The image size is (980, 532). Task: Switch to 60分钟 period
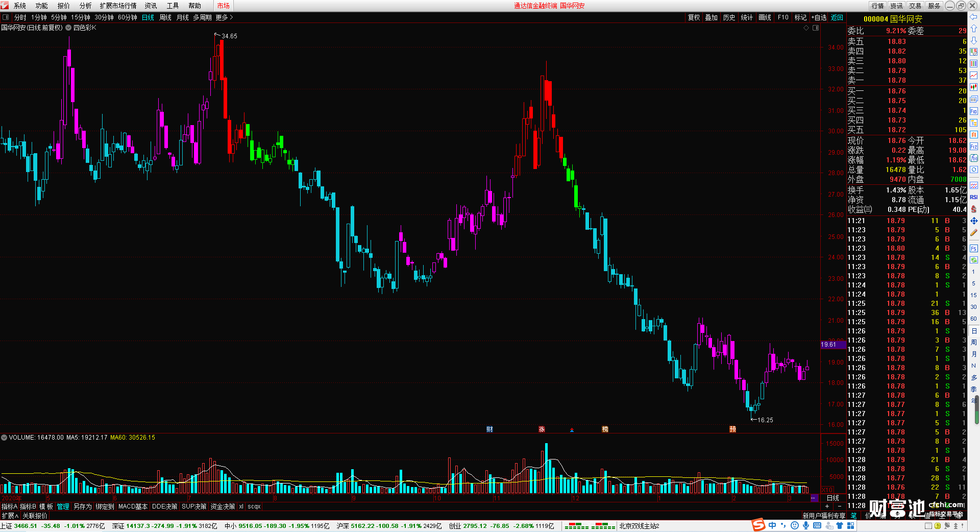point(128,17)
